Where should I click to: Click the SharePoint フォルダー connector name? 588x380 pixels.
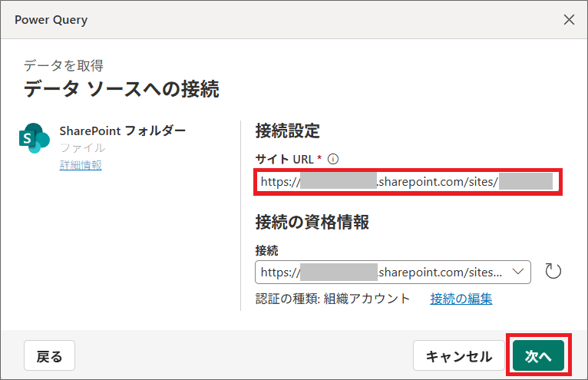[x=122, y=130]
